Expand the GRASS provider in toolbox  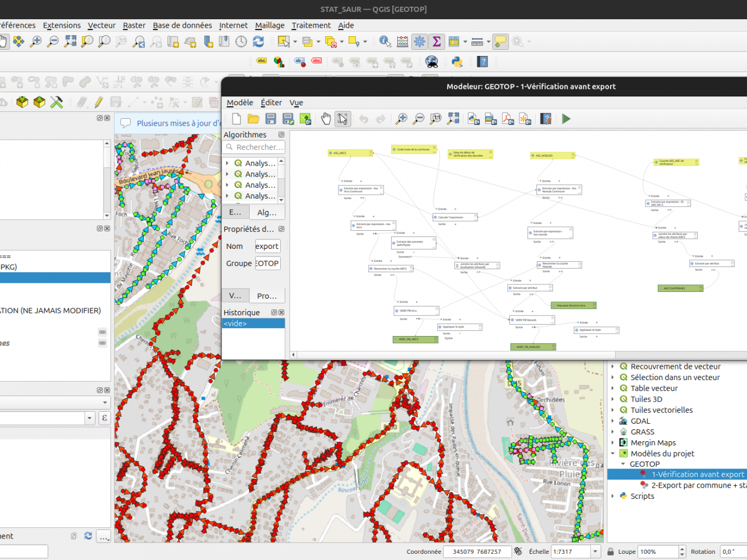pyautogui.click(x=612, y=432)
